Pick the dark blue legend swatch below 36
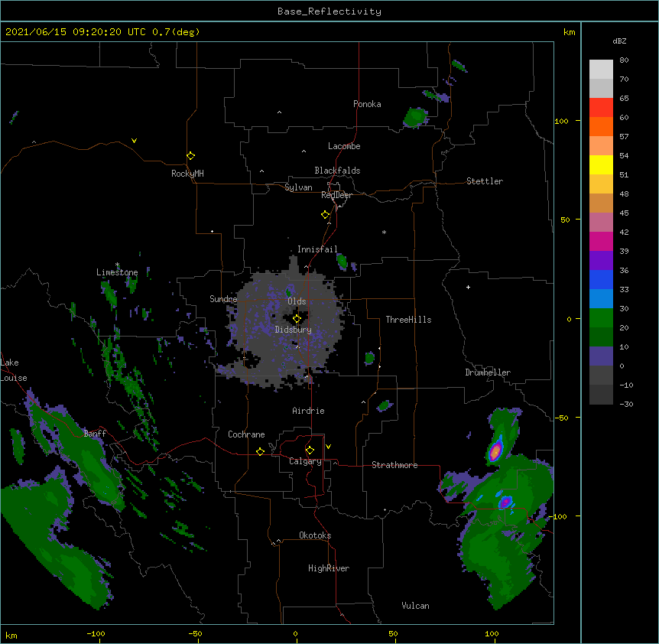Image resolution: width=659 pixels, height=644 pixels. pos(601,279)
